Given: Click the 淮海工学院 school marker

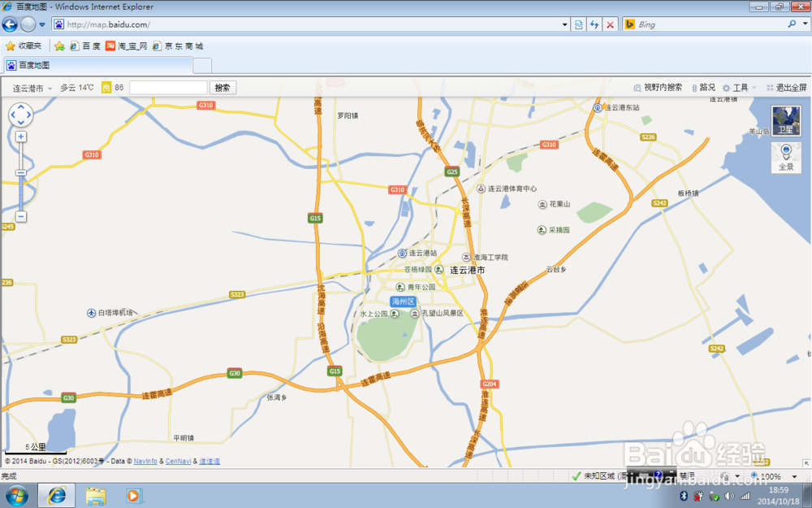Looking at the screenshot, I should [x=466, y=257].
